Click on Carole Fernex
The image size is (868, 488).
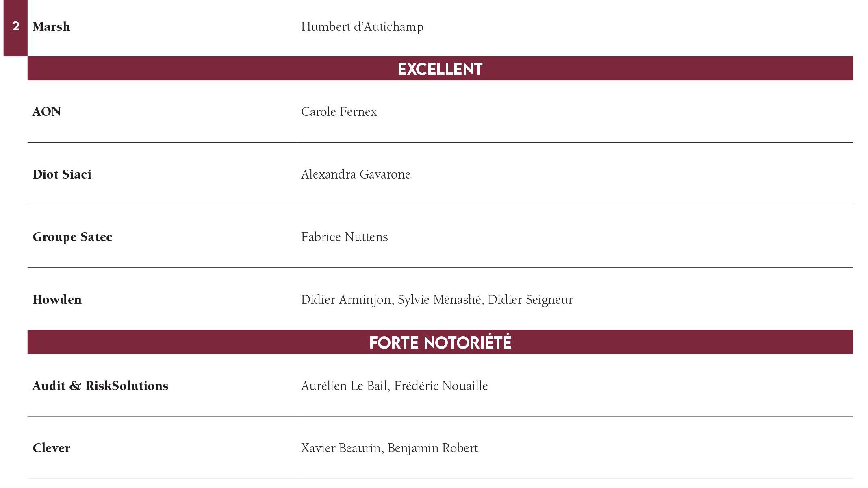point(339,111)
